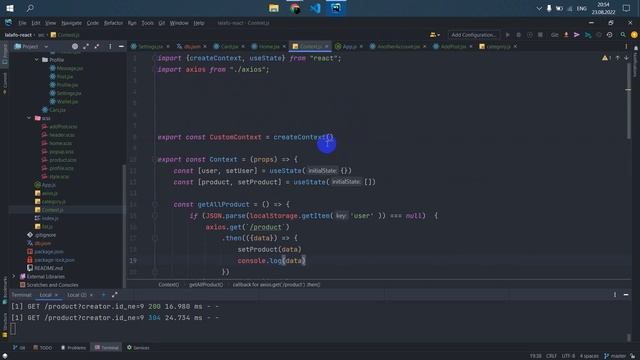Screen dimensions: 640x360
Task: Open the Code With Me users dropdown
Action: coord(434,35)
